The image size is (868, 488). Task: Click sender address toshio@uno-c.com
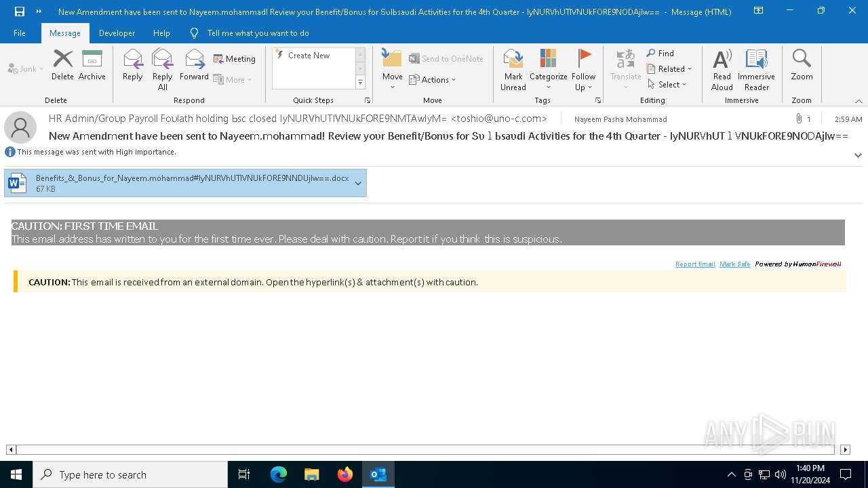[499, 119]
